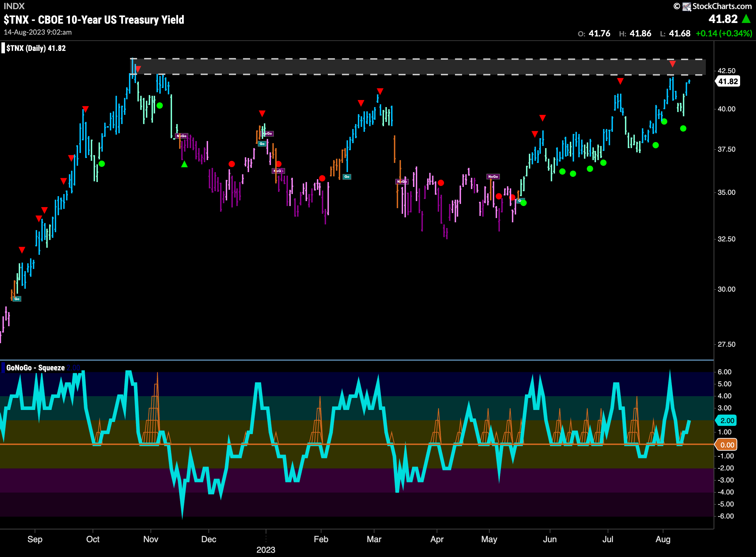Click the Nov label on time axis

click(151, 539)
